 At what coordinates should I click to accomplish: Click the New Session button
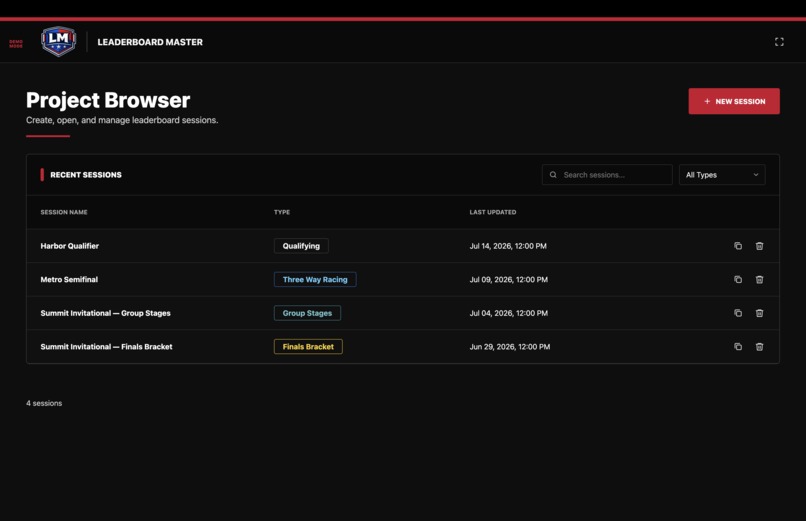coord(734,101)
